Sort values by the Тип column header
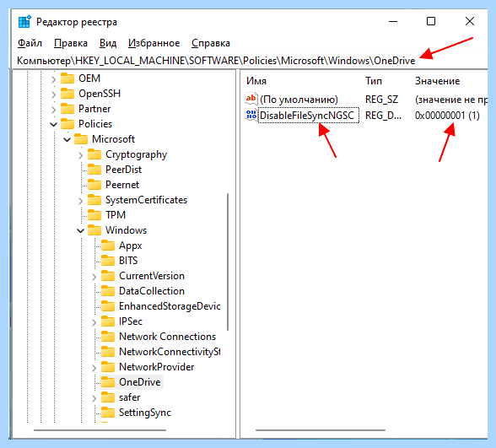The image size is (496, 448). (374, 81)
